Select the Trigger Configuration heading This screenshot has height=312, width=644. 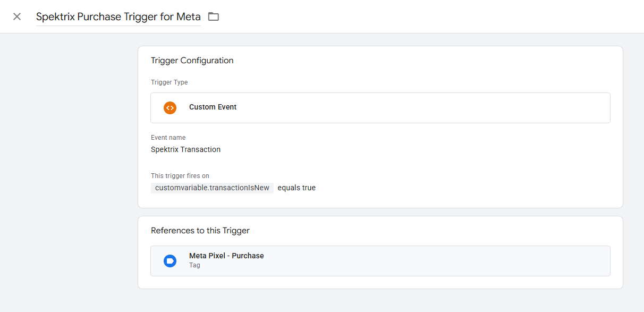pos(192,60)
